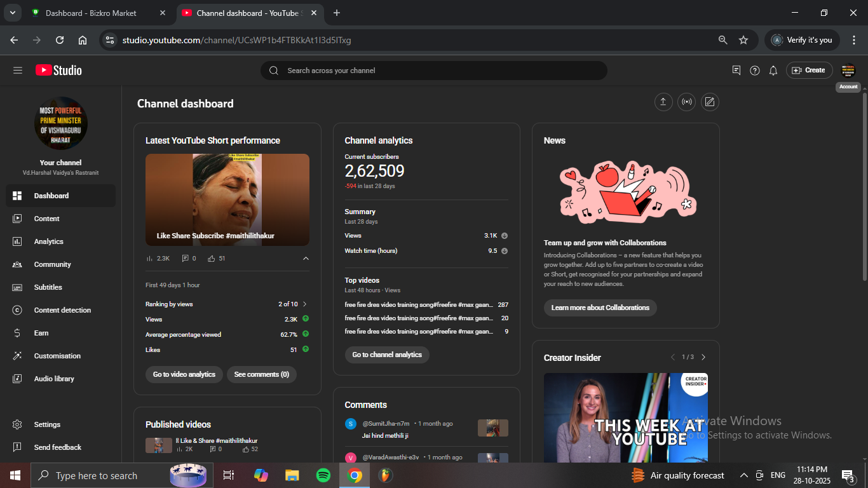This screenshot has height=488, width=868.
Task: Click Learn more about Collaborations
Action: point(600,308)
